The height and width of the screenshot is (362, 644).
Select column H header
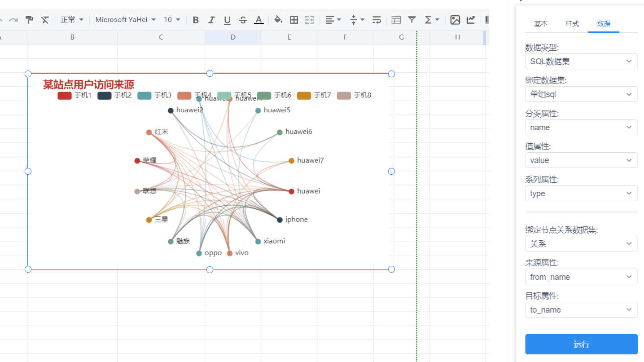click(x=457, y=38)
